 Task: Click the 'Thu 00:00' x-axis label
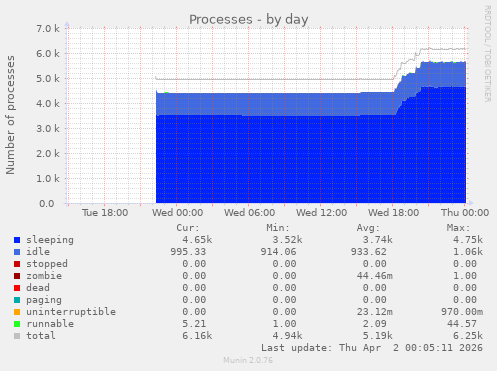pyautogui.click(x=465, y=213)
